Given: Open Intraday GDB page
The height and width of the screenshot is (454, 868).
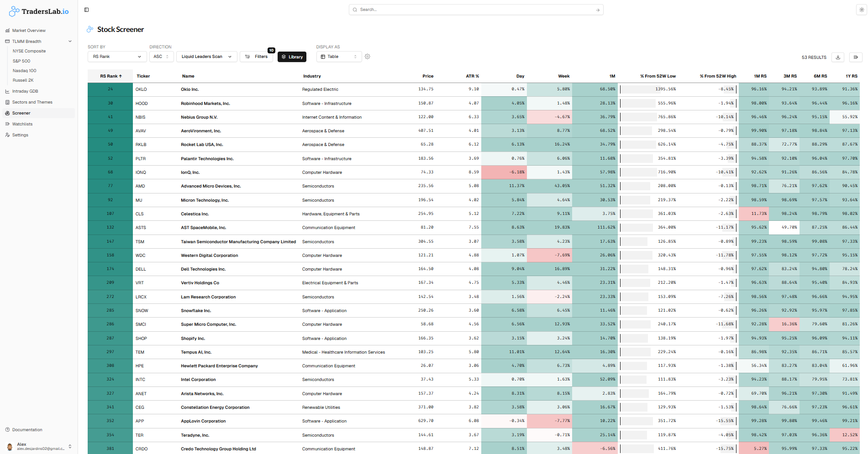Looking at the screenshot, I should click(x=25, y=91).
